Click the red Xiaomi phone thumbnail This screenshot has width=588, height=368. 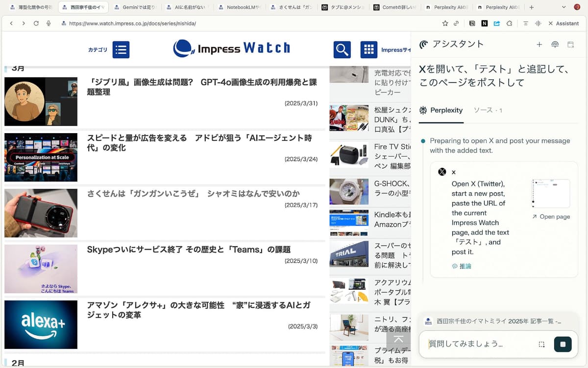[41, 213]
